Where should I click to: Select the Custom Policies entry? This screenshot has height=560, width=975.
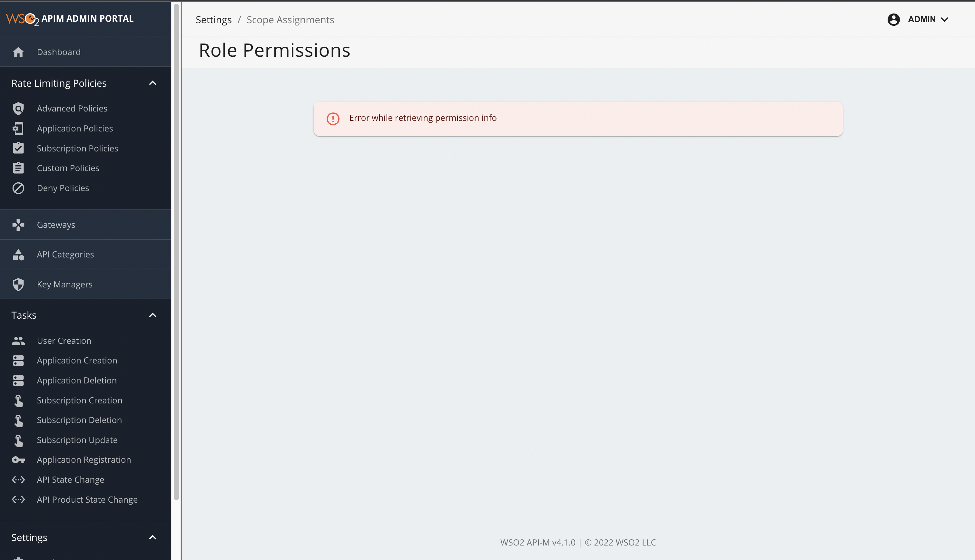click(68, 168)
